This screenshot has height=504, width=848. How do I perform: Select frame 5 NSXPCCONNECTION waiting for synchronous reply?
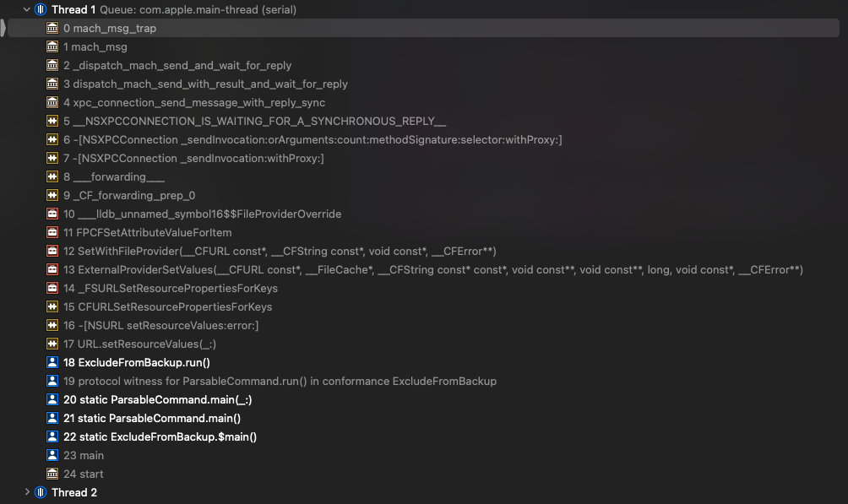coord(423,121)
